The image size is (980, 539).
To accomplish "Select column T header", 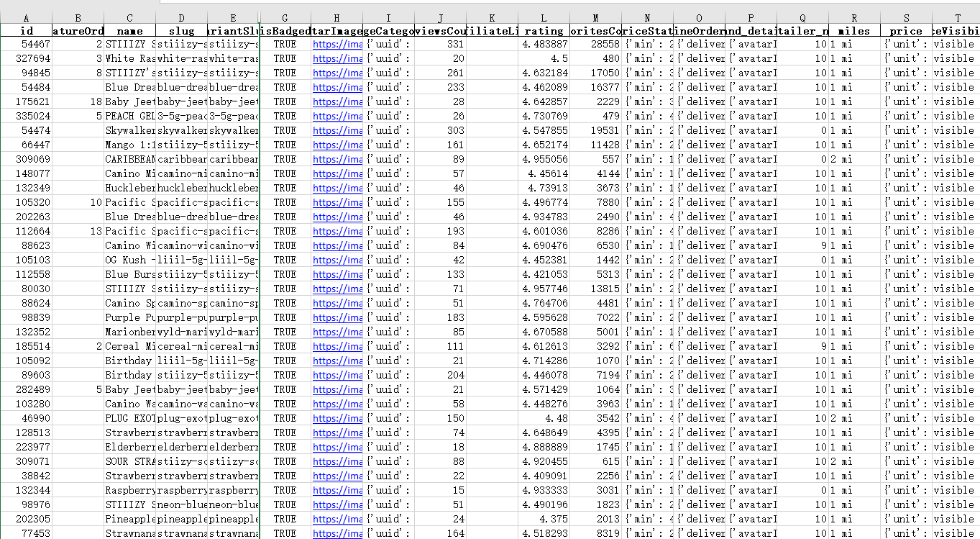I will click(957, 18).
